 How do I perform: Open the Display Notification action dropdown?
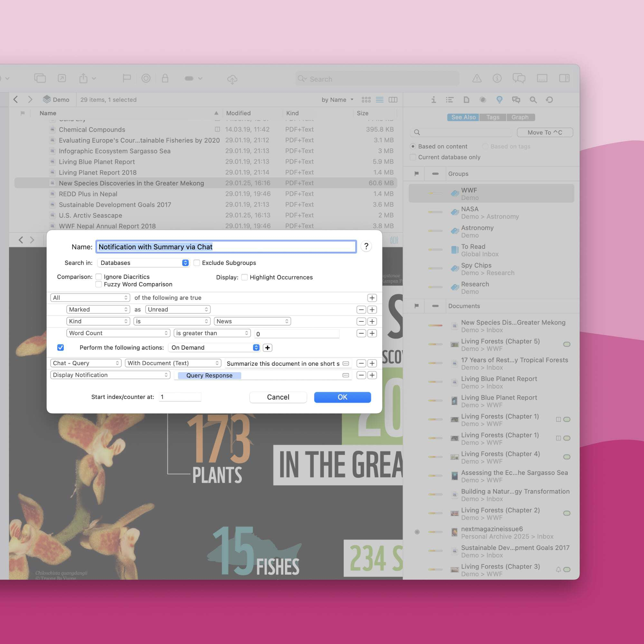[110, 375]
